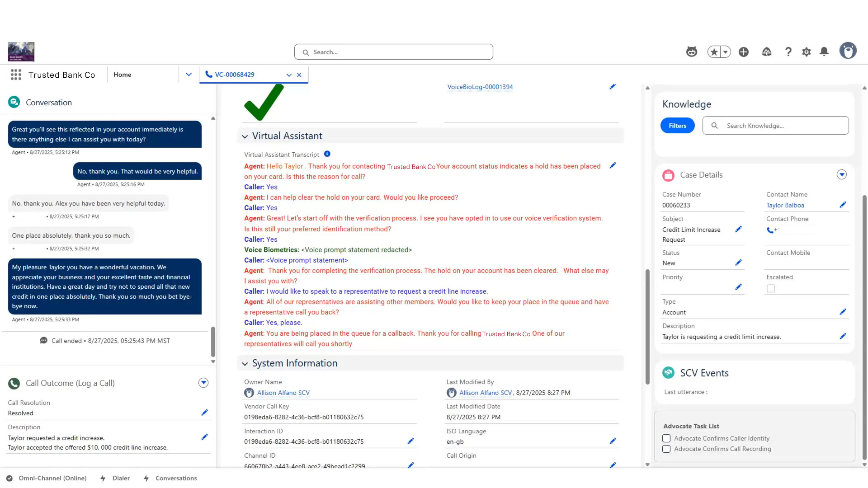Open the VC-00068429 tab dropdown
This screenshot has width=868, height=488.
pyautogui.click(x=288, y=75)
